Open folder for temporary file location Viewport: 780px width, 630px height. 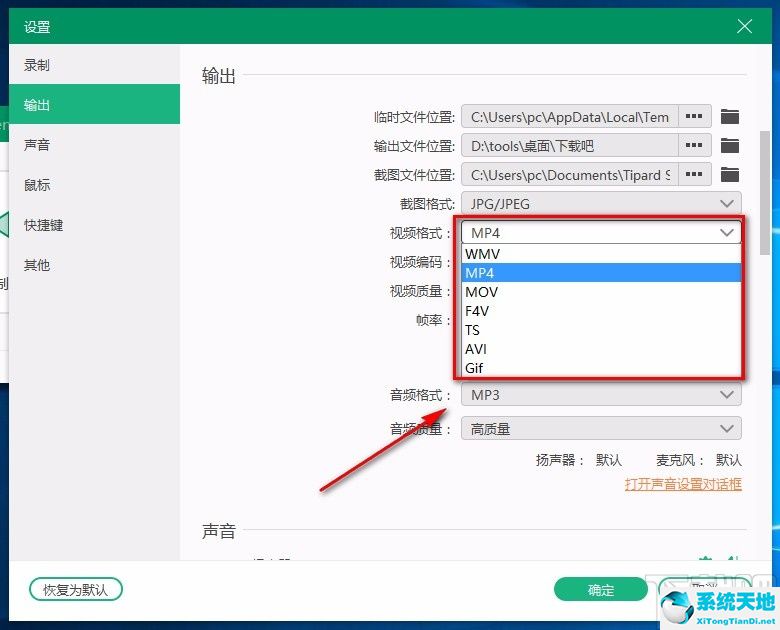(730, 116)
